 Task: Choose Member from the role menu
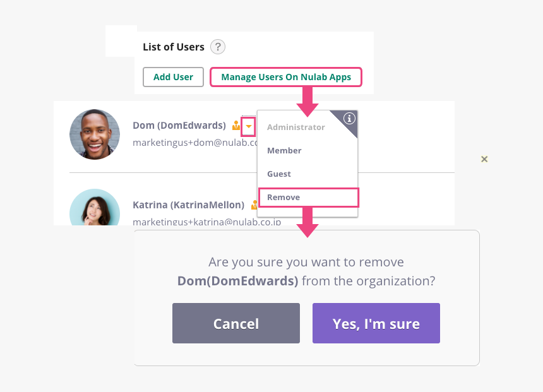[x=284, y=151]
